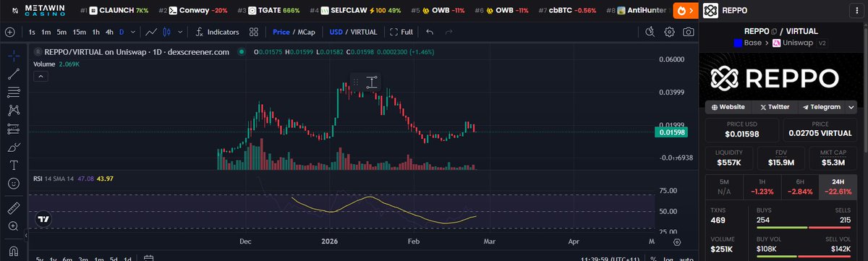Activate the zoom in tool
The width and height of the screenshot is (868, 261).
coord(13,227)
